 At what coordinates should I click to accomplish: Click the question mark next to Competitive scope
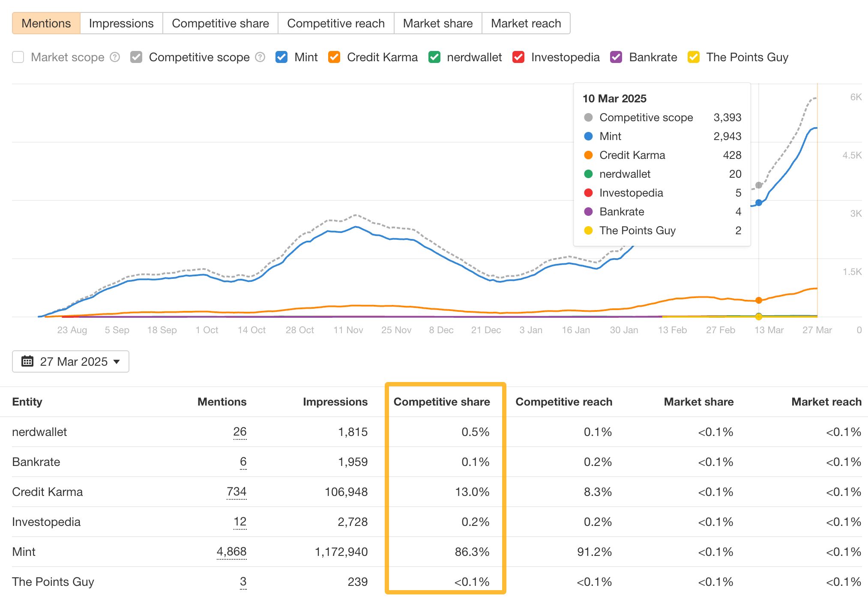(x=260, y=57)
